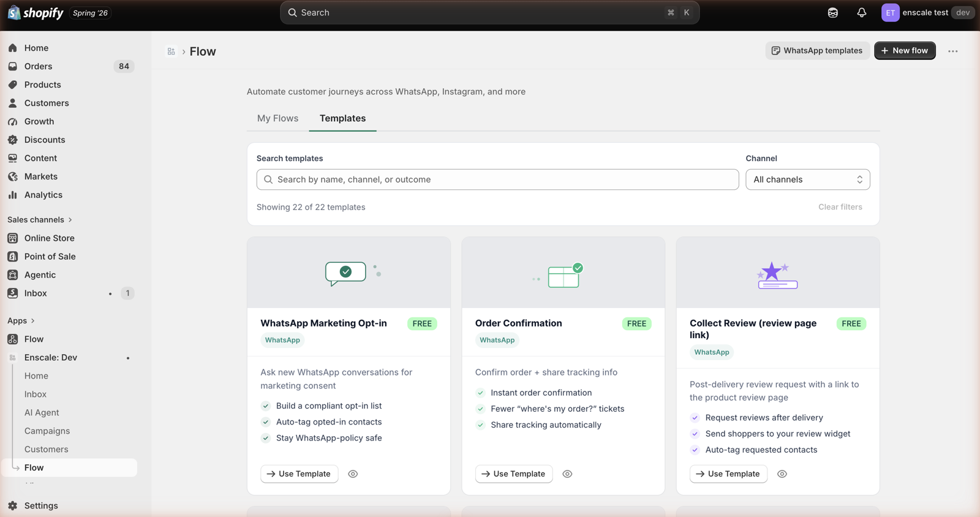Click the pin dot next to Enscale: Dev

(128, 358)
